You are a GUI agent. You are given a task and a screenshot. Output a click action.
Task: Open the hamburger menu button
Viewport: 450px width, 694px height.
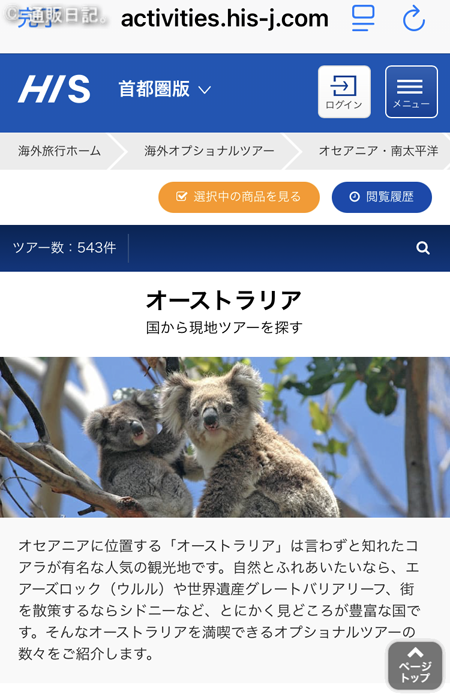pyautogui.click(x=412, y=92)
